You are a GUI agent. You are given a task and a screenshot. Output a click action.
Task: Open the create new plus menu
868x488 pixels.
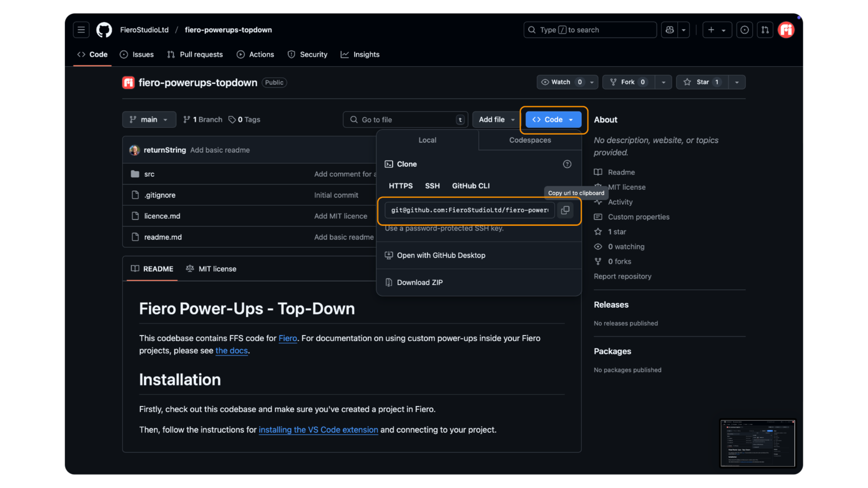click(x=717, y=30)
